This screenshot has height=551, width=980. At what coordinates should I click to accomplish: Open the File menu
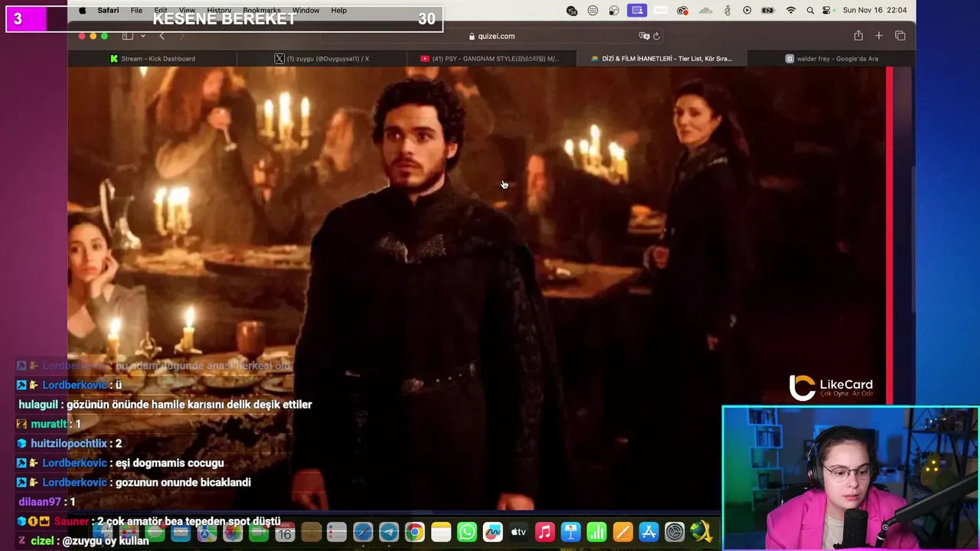point(136,11)
